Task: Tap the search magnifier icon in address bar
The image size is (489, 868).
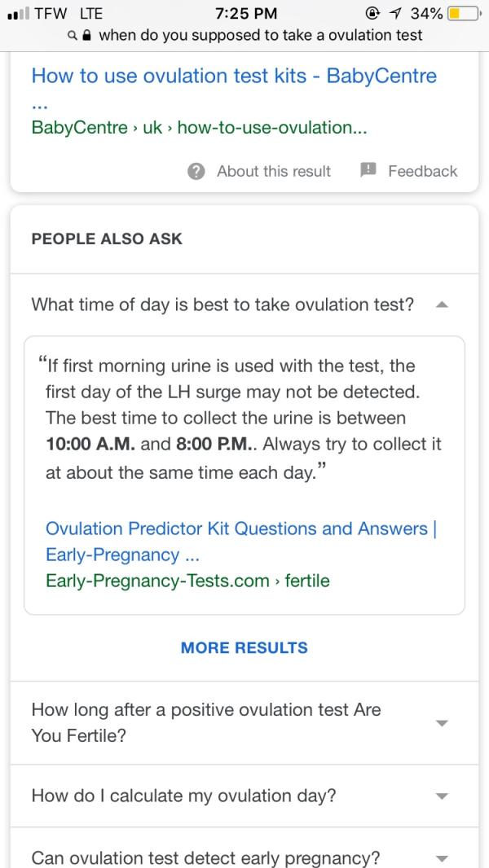Action: (x=72, y=36)
